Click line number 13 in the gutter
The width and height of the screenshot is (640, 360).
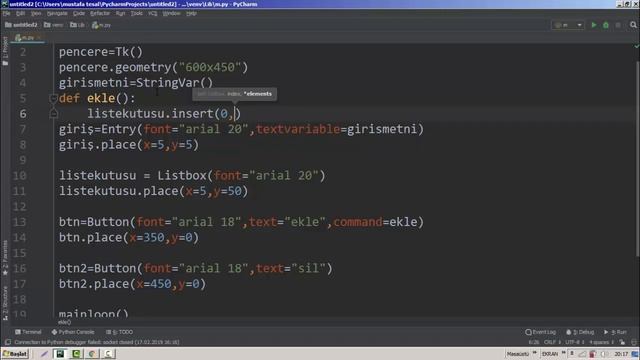[x=19, y=222]
